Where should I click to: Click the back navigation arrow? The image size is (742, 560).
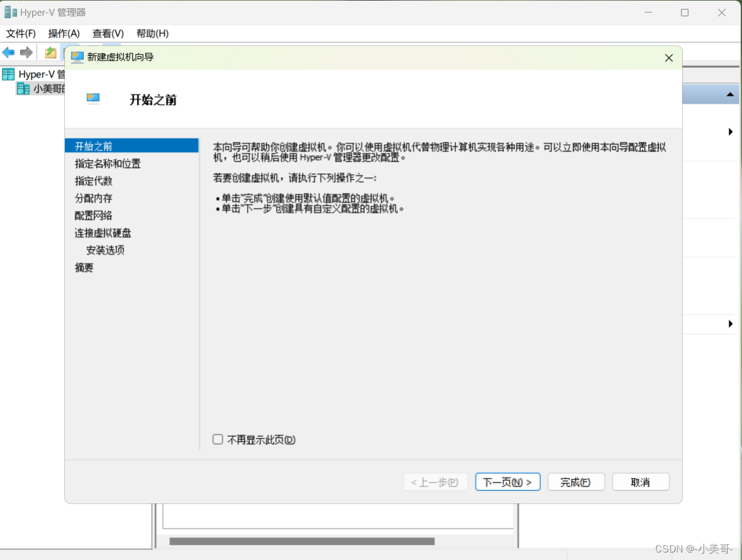(x=9, y=53)
